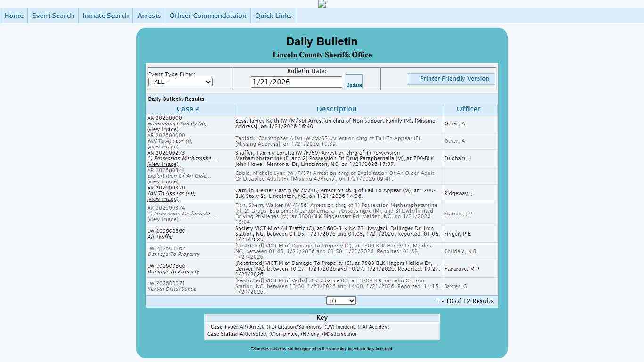Screen dimensions: 644x362
Task: View image for Non-support Family arrest
Action: click(x=163, y=130)
